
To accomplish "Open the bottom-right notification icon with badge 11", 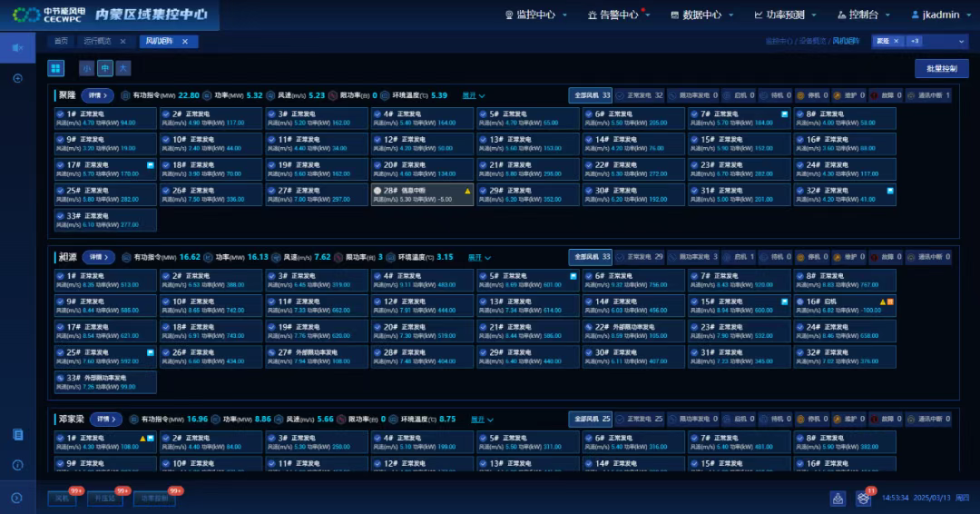I will coord(863,498).
